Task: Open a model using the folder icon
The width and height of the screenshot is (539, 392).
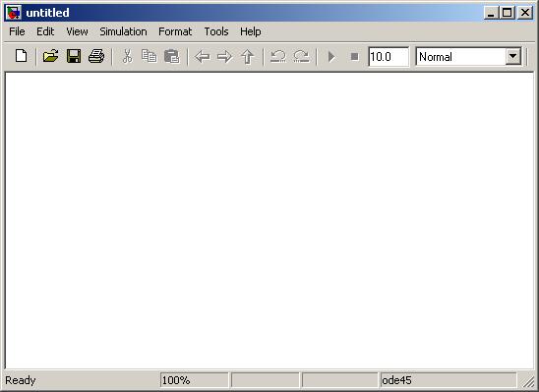Action: (50, 56)
